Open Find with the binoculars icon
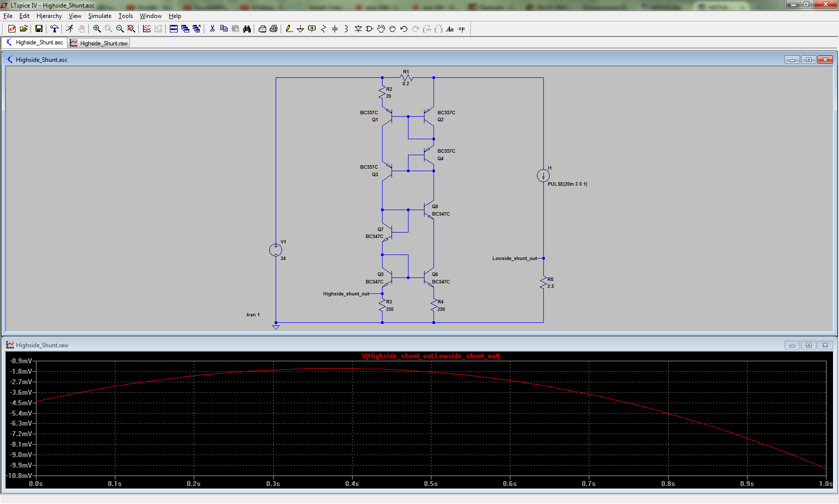839x504 pixels. pos(247,29)
